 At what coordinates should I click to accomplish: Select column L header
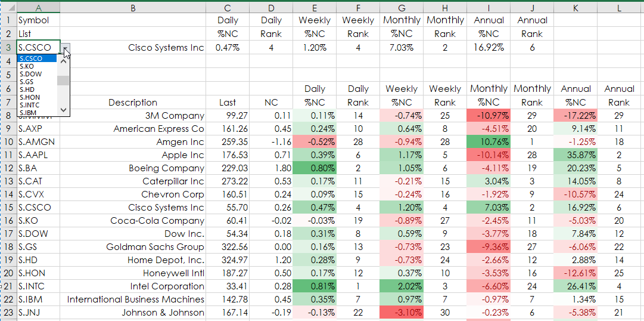(x=619, y=7)
